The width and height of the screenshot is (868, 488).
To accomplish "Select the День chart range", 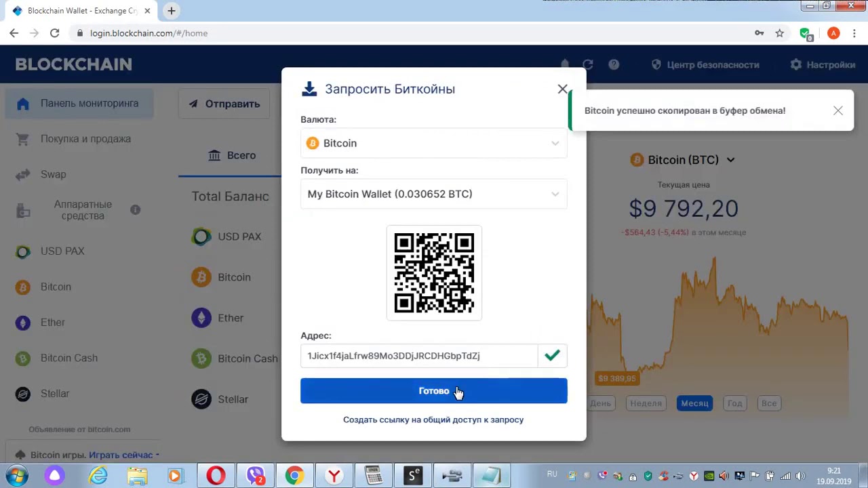I will pyautogui.click(x=600, y=403).
